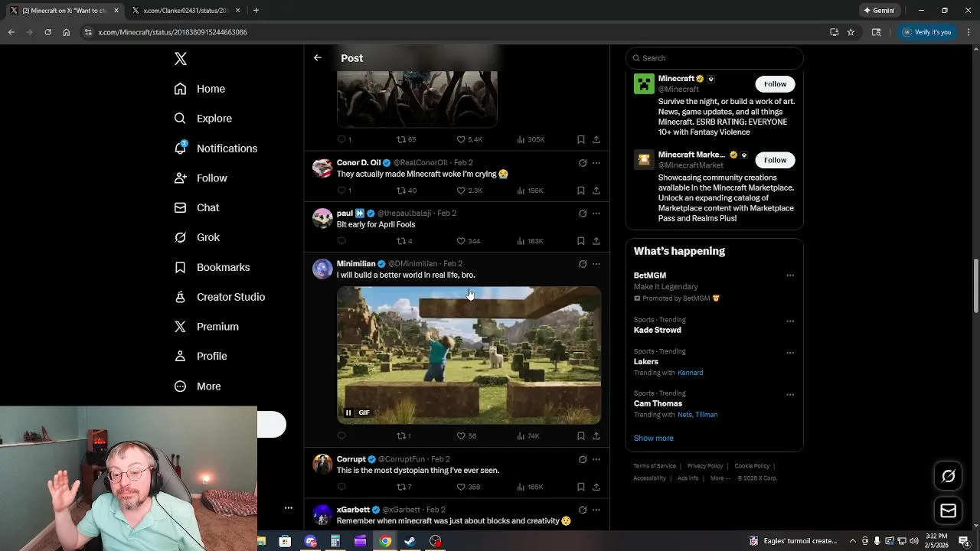Open more options for Kade Strowd trend
This screenshot has width=980, height=551.
pos(790,321)
